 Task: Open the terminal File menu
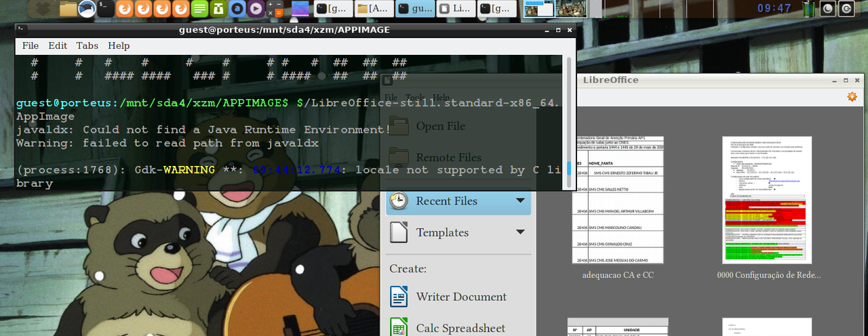(31, 46)
